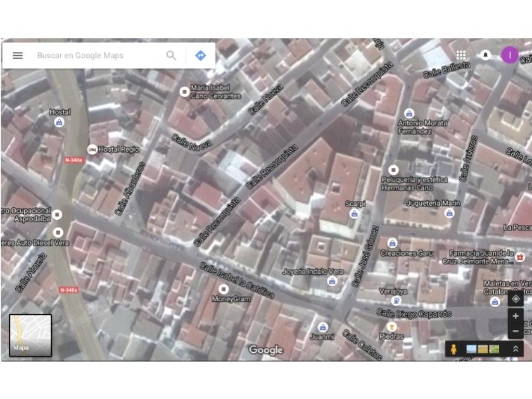Click the Juguetería Marín label text
This screenshot has width=532, height=399.
[433, 203]
